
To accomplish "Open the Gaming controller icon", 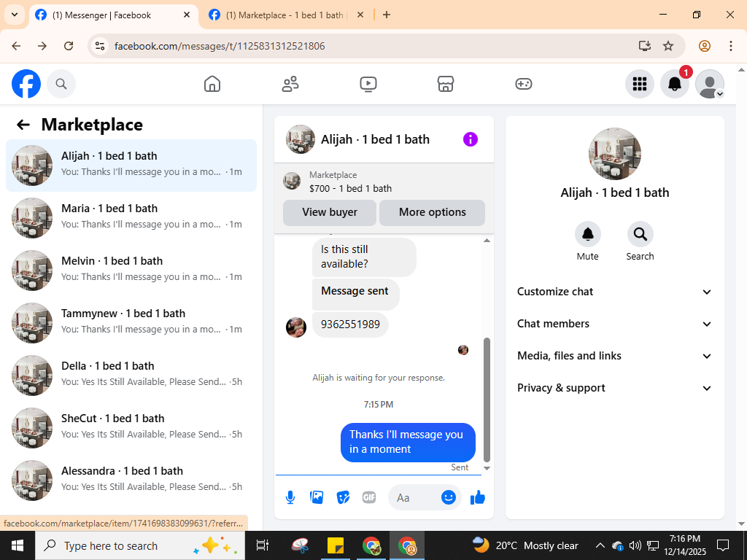I will [524, 84].
